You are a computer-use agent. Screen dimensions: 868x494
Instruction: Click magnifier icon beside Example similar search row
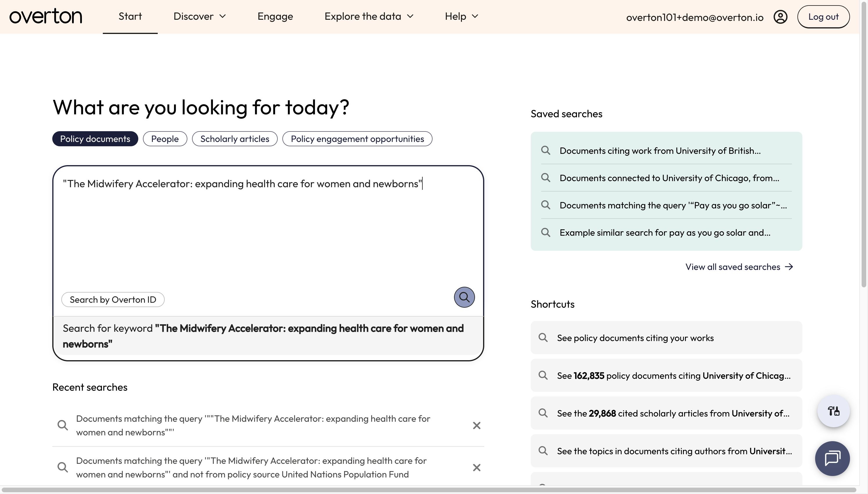click(x=546, y=232)
